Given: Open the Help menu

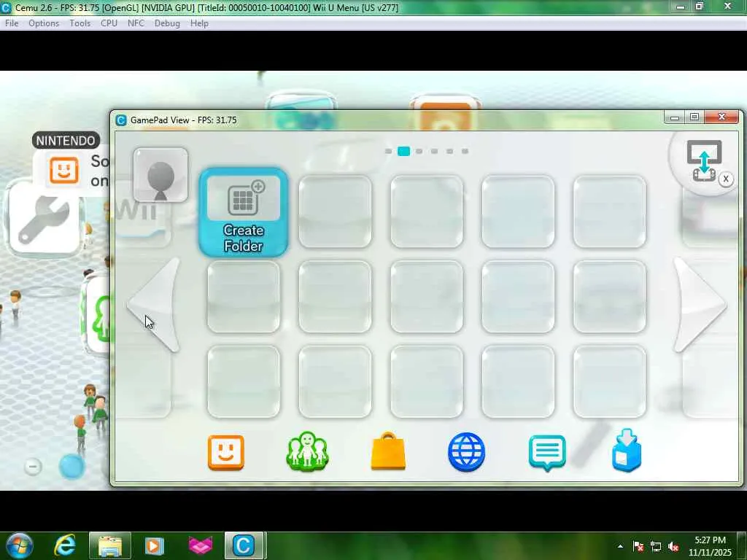Looking at the screenshot, I should [199, 23].
